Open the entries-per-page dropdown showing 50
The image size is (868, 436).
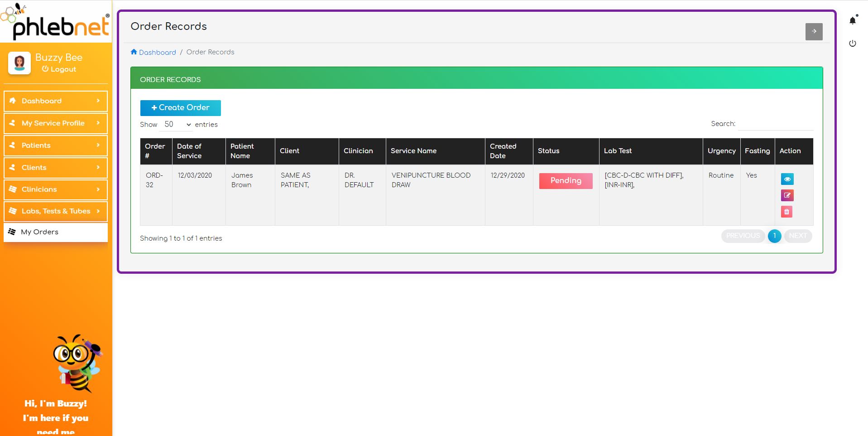tap(177, 125)
